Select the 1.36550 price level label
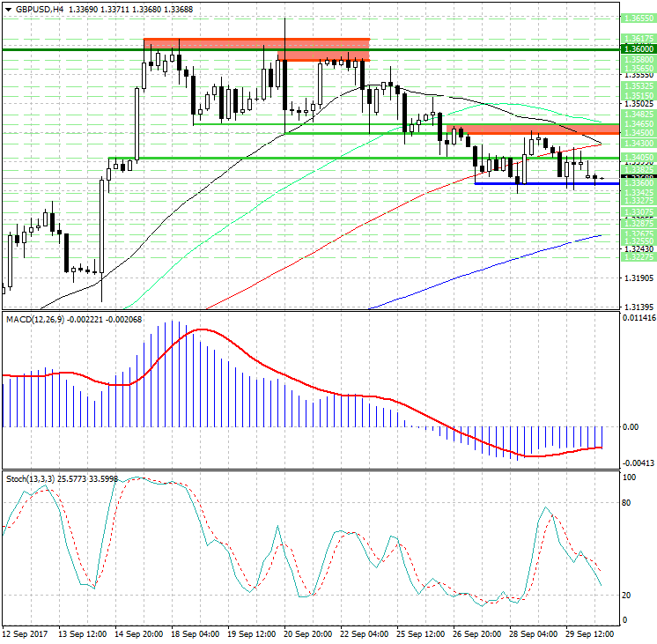This screenshot has width=657, height=644. (x=639, y=18)
